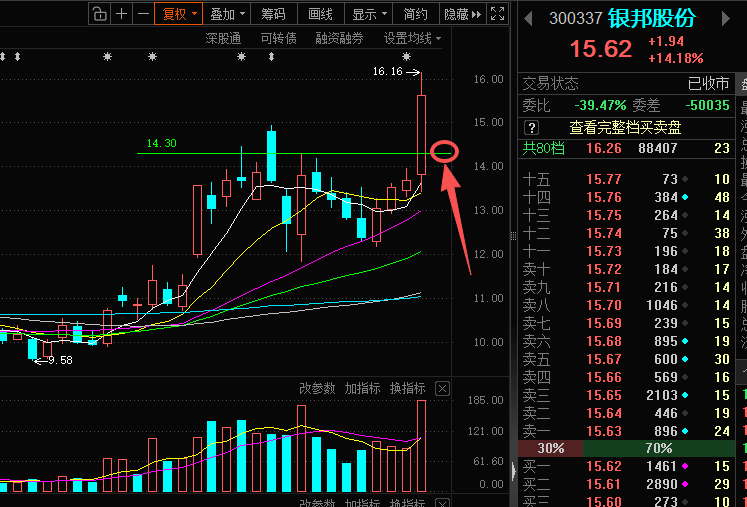The width and height of the screenshot is (747, 507).
Task: Click the 筹码 toolbar button
Action: [x=273, y=14]
